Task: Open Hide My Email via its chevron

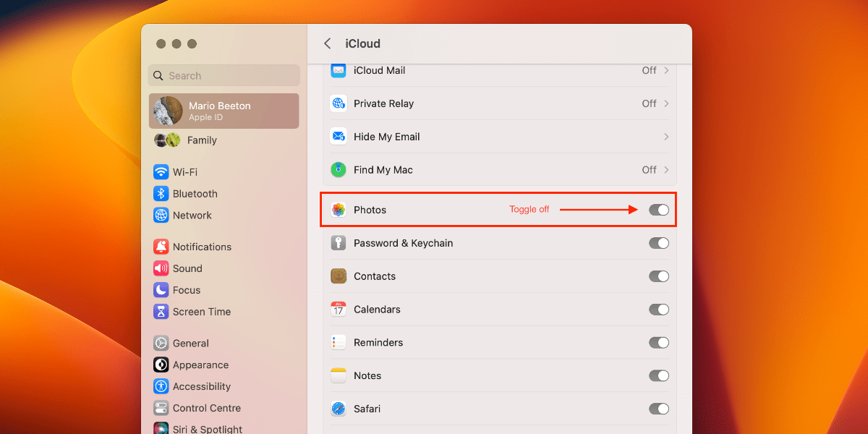Action: point(666,137)
